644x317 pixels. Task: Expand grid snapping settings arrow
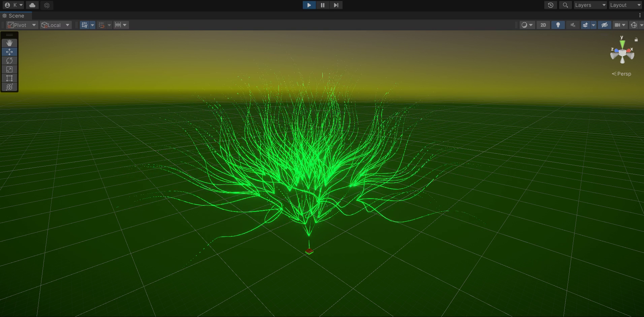(x=109, y=25)
